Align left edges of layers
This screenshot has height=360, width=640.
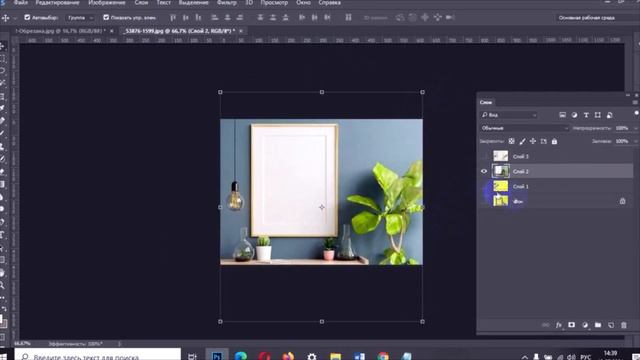[215, 18]
